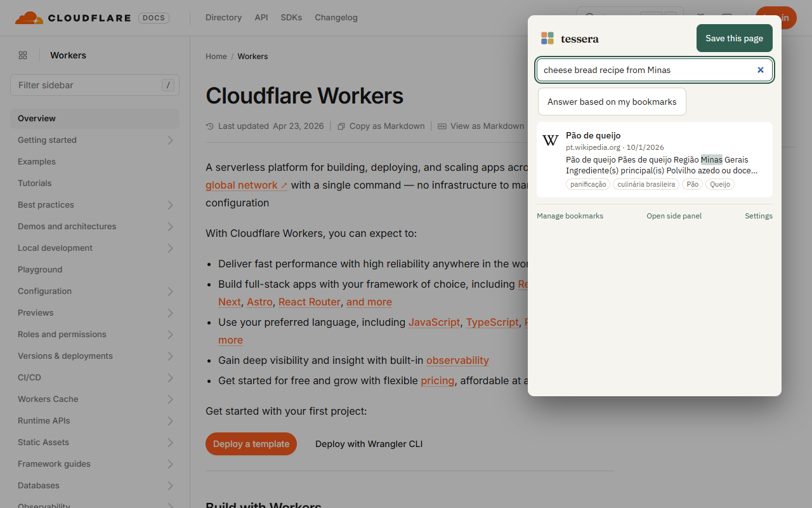This screenshot has width=812, height=508.
Task: Open Manage bookmarks link
Action: point(570,216)
